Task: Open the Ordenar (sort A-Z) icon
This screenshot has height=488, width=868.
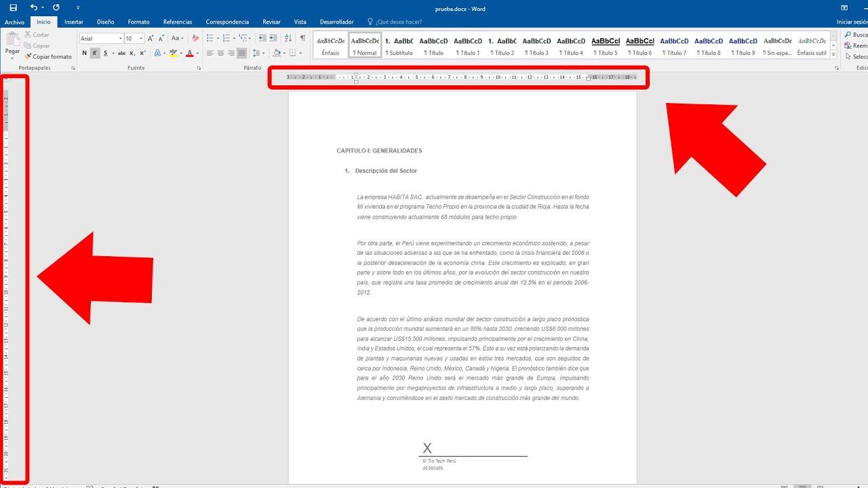Action: [288, 38]
